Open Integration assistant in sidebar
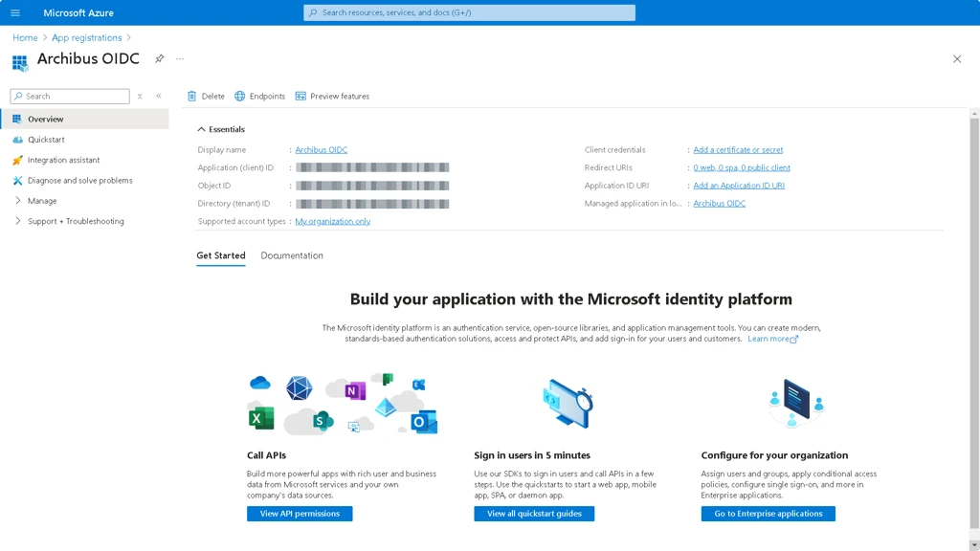This screenshot has height=551, width=980. tap(63, 160)
